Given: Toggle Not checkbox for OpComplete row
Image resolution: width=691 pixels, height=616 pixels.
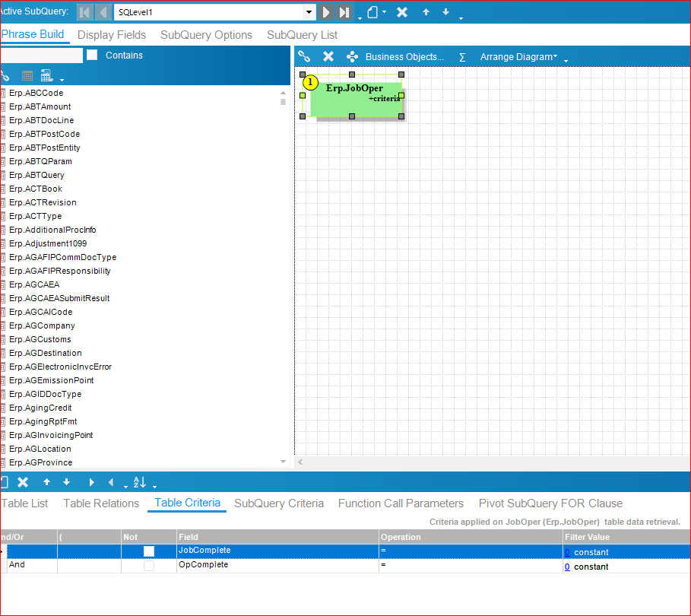Looking at the screenshot, I should [x=149, y=566].
